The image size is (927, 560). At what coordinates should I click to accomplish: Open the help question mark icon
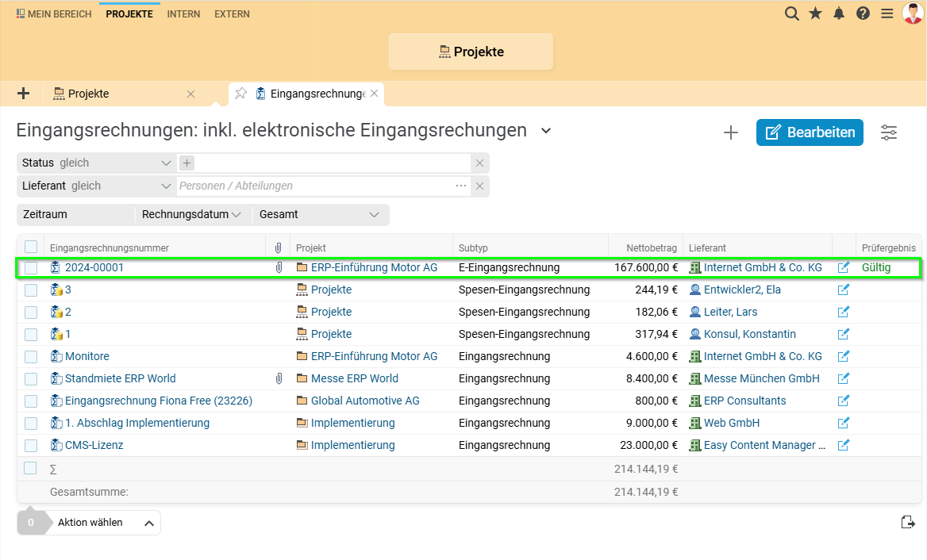coord(863,13)
